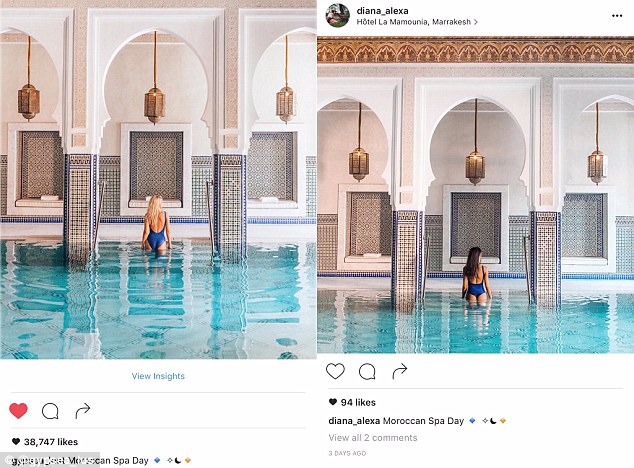This screenshot has width=634, height=468.
Task: Tap the blonde swimmer pool photo
Action: click(x=158, y=180)
